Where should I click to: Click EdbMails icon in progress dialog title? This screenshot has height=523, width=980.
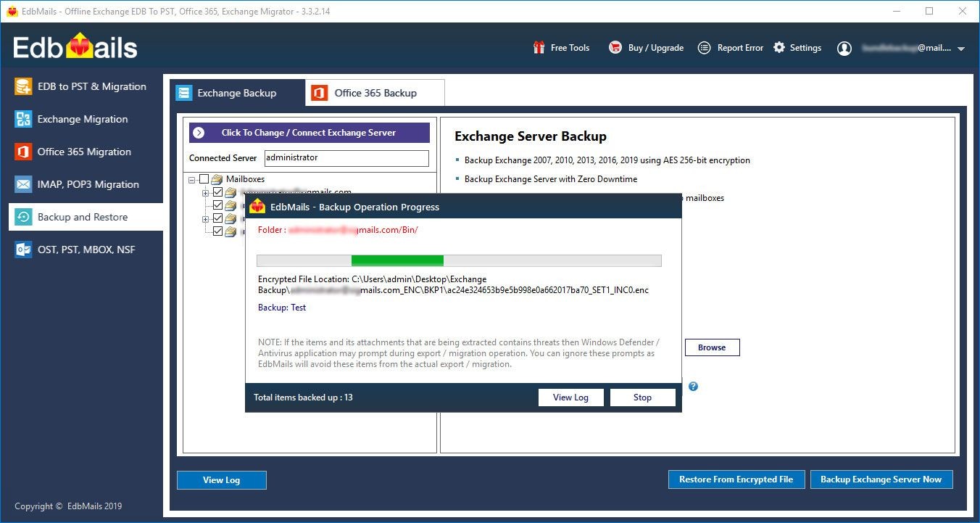pyautogui.click(x=257, y=207)
